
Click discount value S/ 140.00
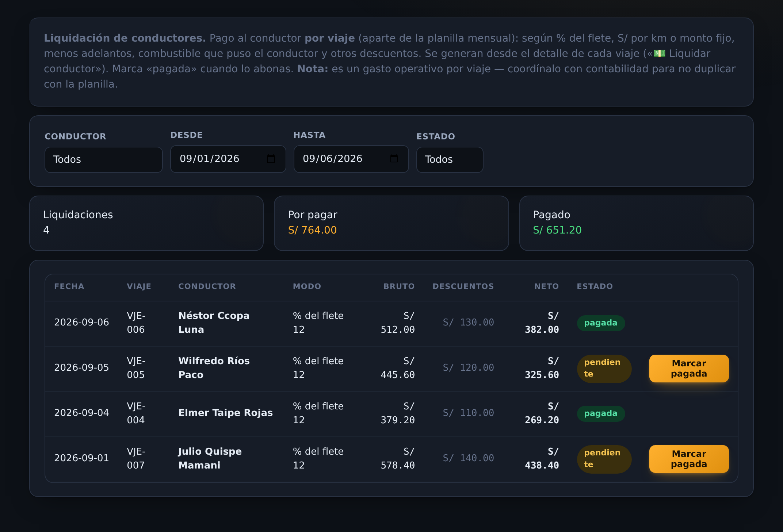pos(468,458)
